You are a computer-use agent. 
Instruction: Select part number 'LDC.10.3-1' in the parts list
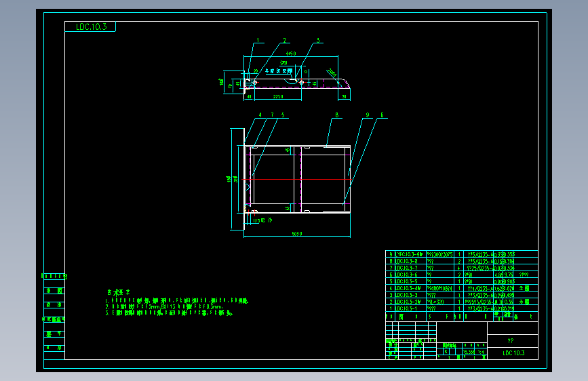tap(406, 308)
